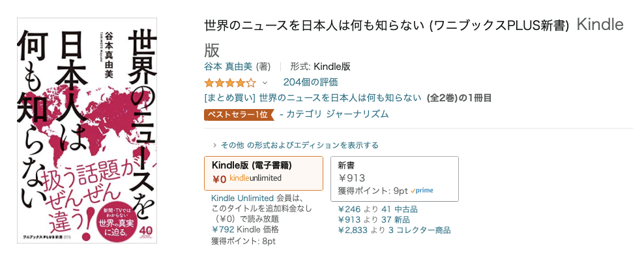Viewport: 644px width, 254px height.
Task: Select the Kindle版 (電子書籍) format box
Action: [x=263, y=173]
